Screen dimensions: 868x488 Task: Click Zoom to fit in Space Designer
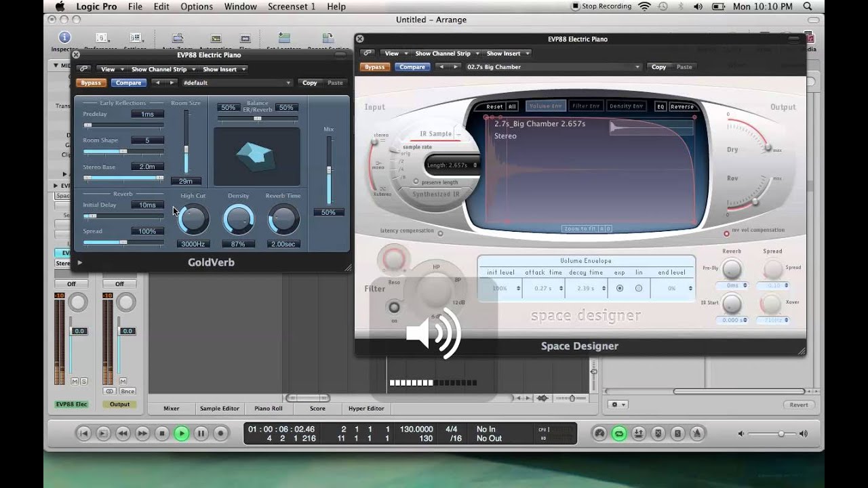579,229
